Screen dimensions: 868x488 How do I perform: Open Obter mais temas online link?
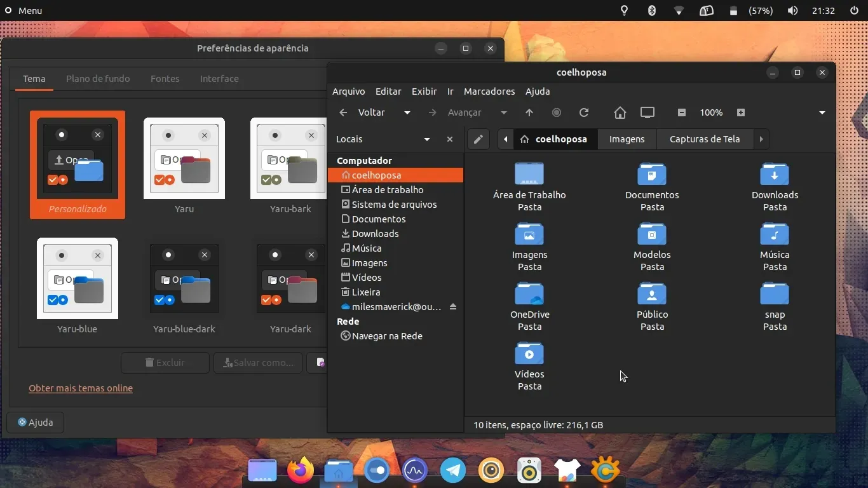pos(81,388)
